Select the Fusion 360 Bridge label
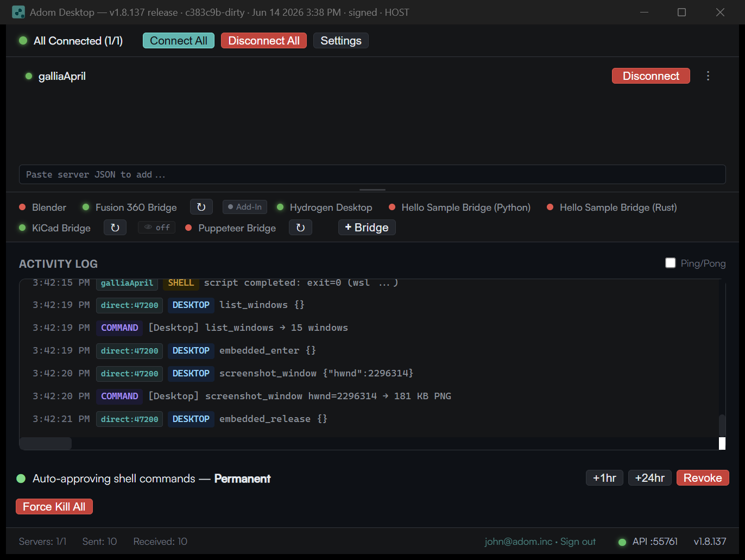 (x=136, y=207)
